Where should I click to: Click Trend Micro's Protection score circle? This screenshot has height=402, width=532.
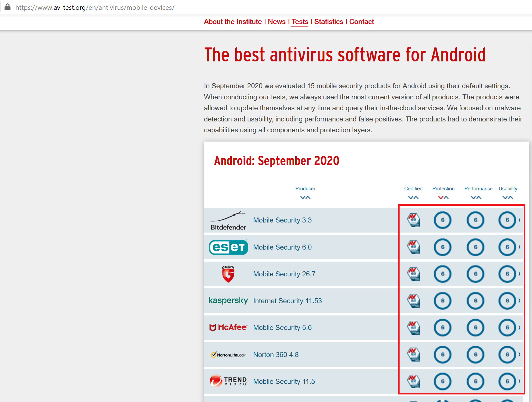tap(443, 381)
